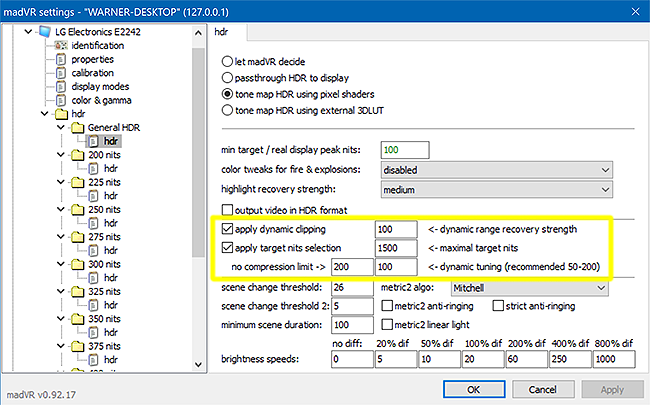Switch to the hdr tab
Screen dimensions: 650x405
click(x=228, y=32)
